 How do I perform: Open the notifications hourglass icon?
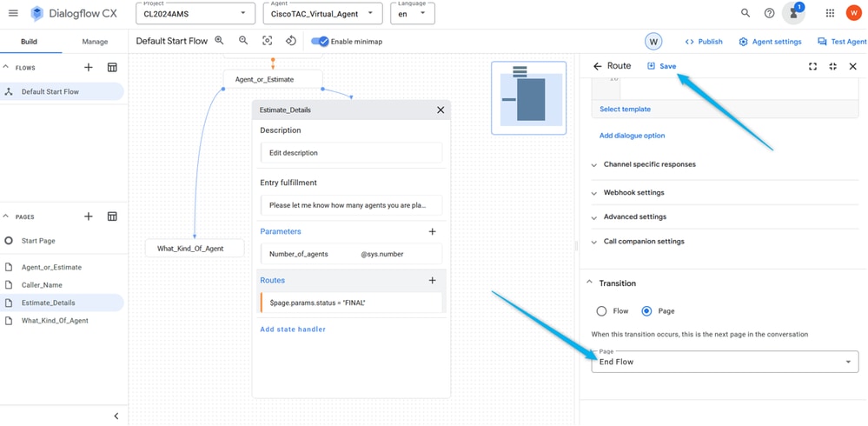click(793, 13)
